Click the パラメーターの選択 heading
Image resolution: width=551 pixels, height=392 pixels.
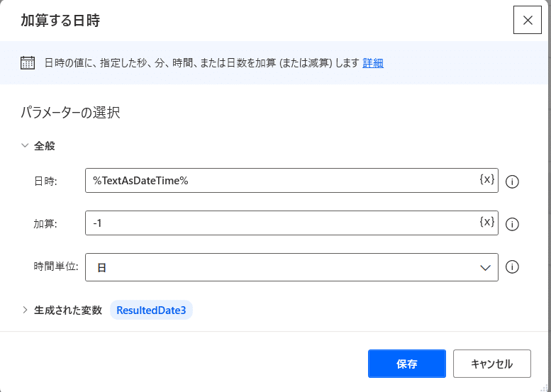pyautogui.click(x=70, y=113)
